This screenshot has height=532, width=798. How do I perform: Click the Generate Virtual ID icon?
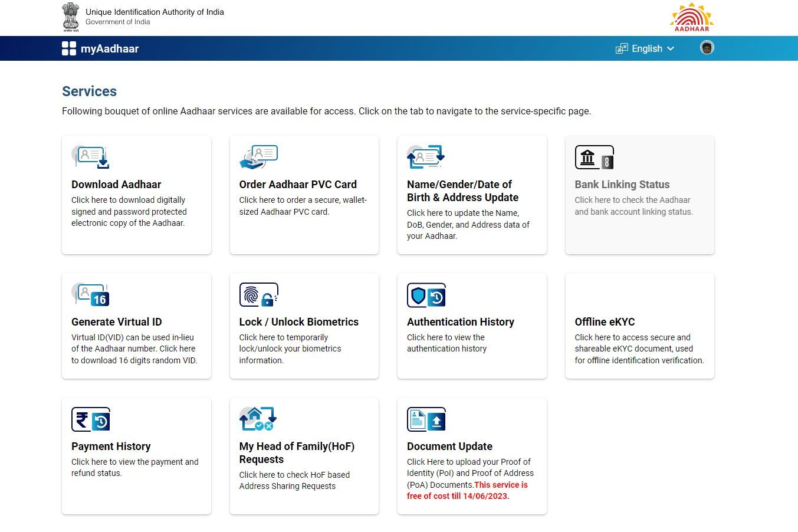pos(90,294)
